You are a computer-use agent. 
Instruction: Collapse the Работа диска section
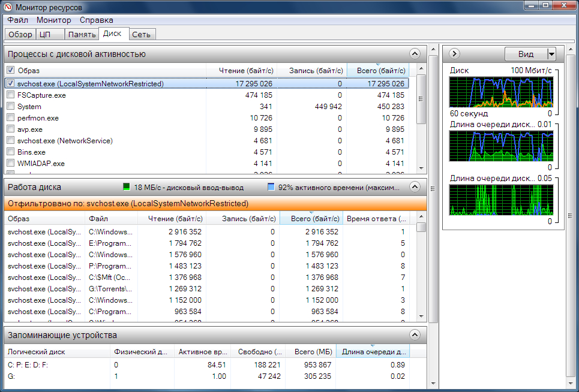[415, 187]
